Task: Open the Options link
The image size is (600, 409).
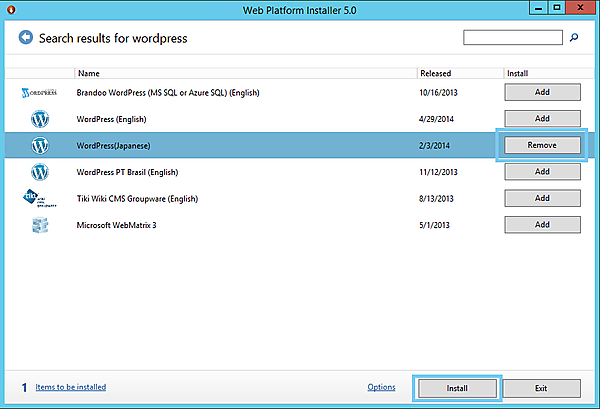Action: (381, 387)
